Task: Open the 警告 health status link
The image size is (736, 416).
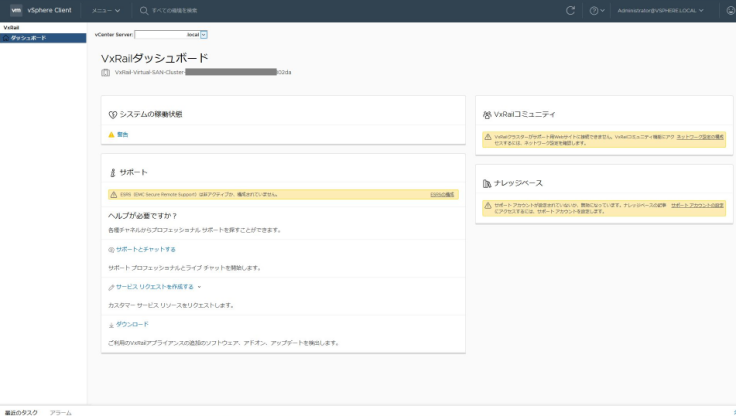Action: [x=123, y=134]
